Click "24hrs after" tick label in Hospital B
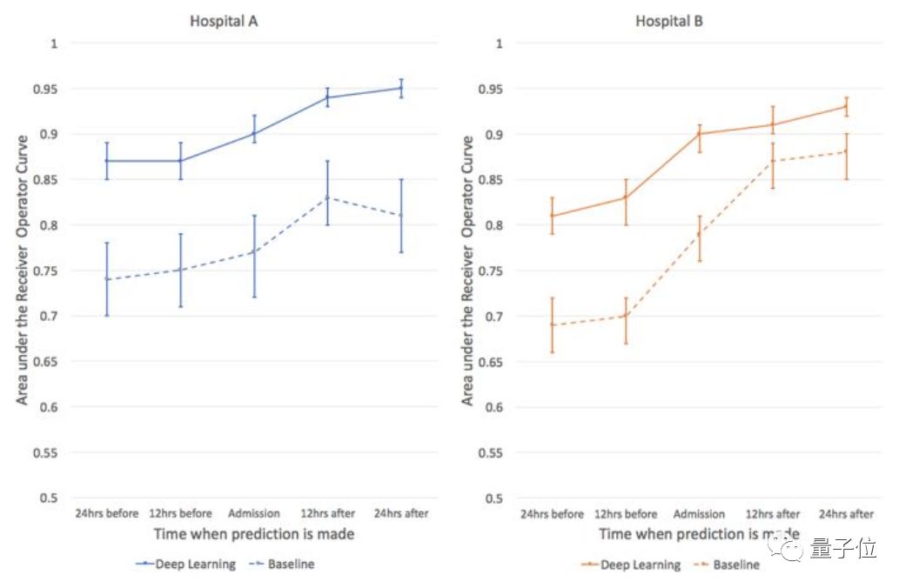 [846, 514]
